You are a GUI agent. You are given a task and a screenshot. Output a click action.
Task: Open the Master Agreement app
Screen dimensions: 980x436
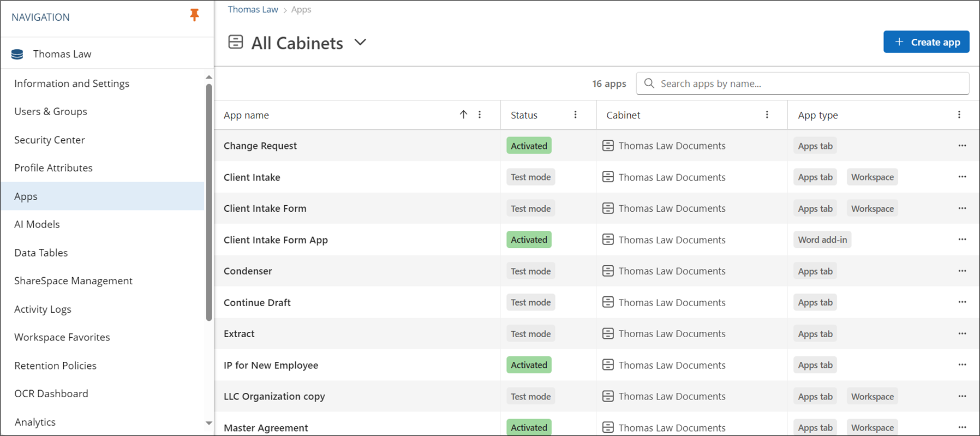click(x=266, y=428)
